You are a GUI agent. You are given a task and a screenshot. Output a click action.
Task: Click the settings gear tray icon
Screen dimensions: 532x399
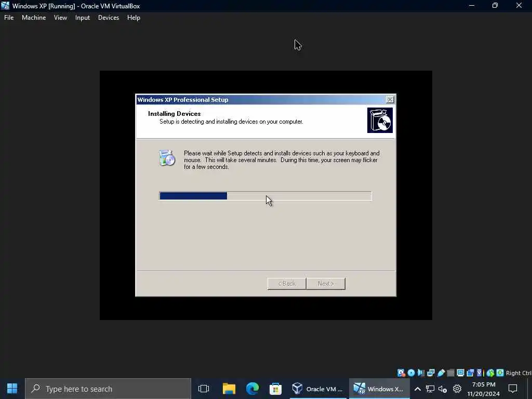click(457, 389)
